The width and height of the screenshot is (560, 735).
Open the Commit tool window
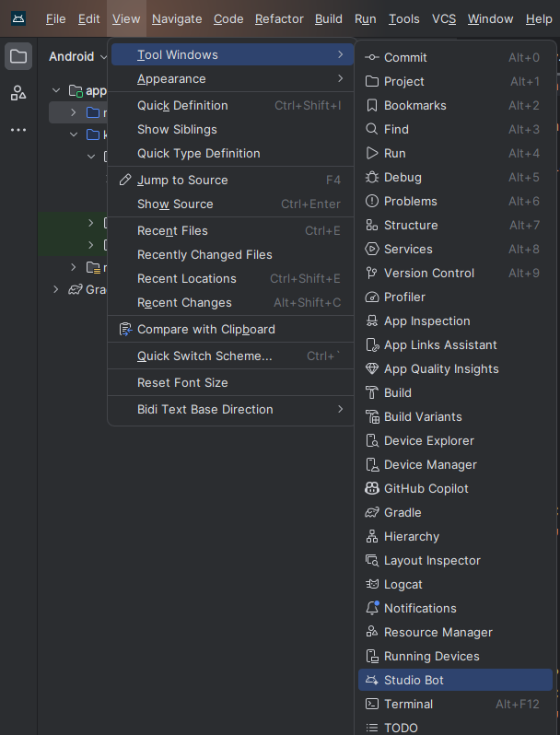(x=455, y=58)
